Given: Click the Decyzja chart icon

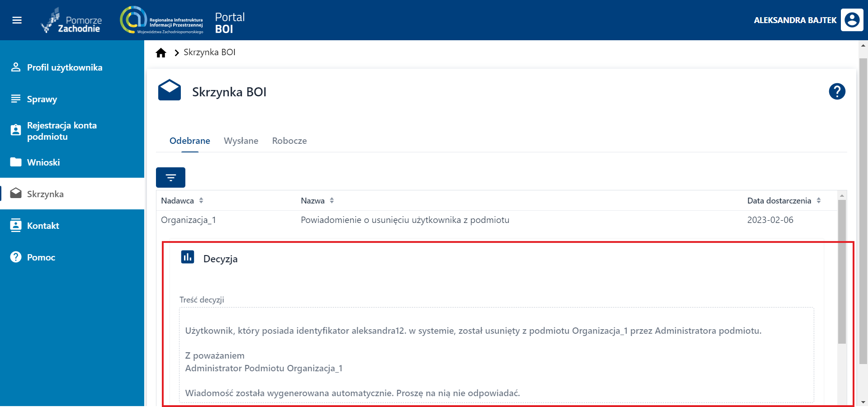Looking at the screenshot, I should coord(187,257).
